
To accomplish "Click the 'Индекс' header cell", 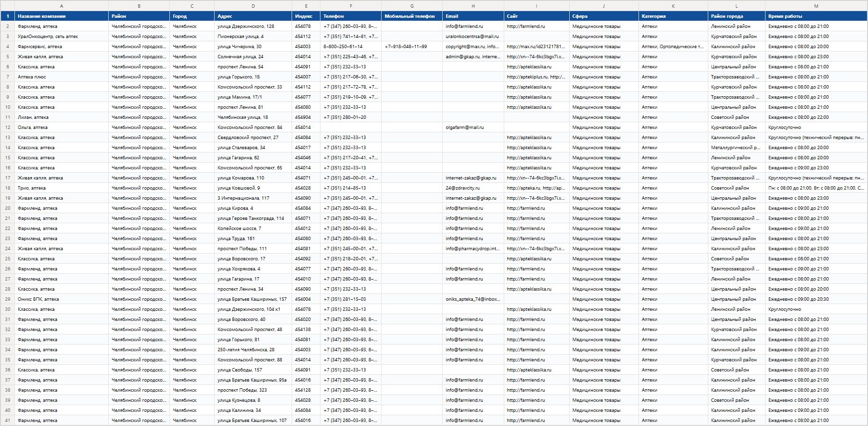I will pos(306,16).
